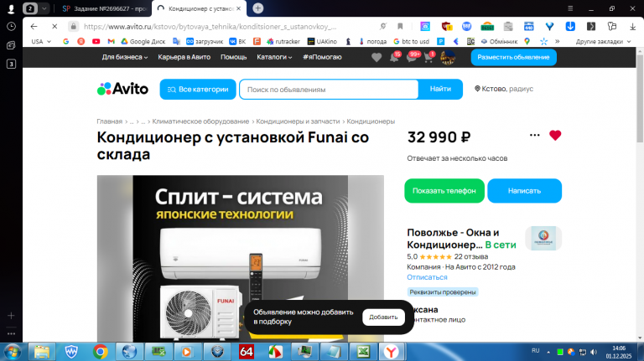Go back with the browser back arrow
644x361 pixels.
34,26
